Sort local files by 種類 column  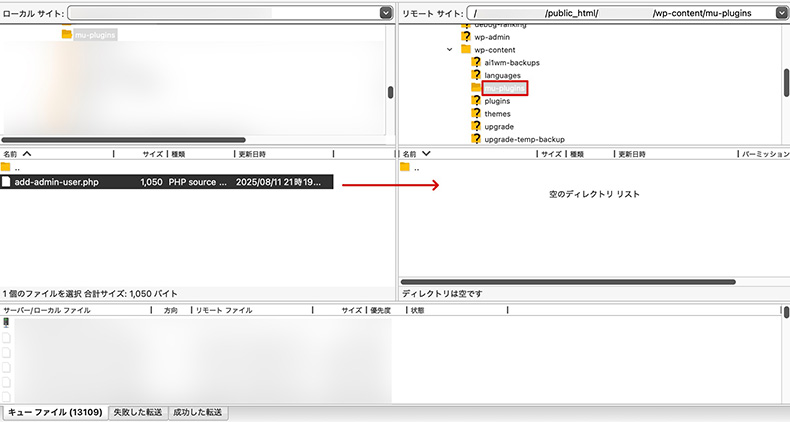click(x=201, y=154)
